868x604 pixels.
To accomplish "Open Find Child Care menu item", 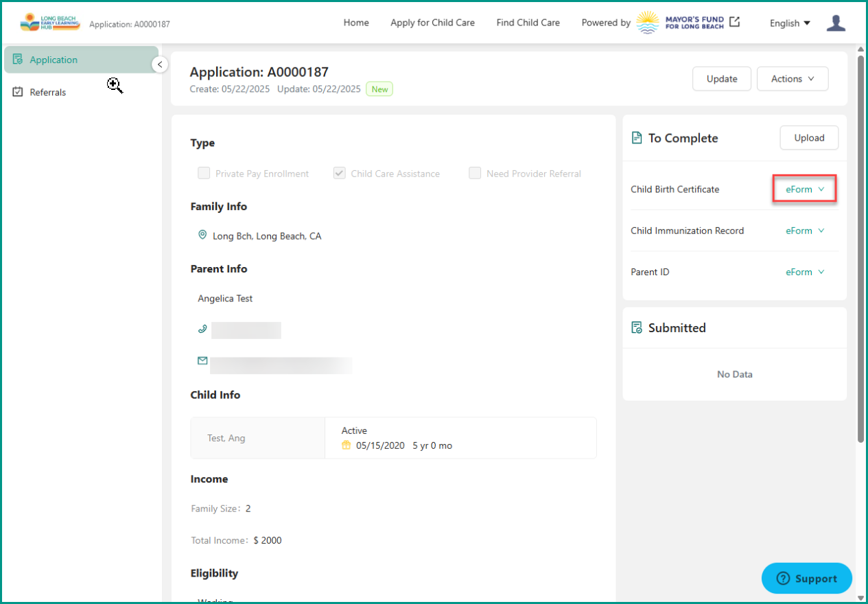I will (x=528, y=23).
